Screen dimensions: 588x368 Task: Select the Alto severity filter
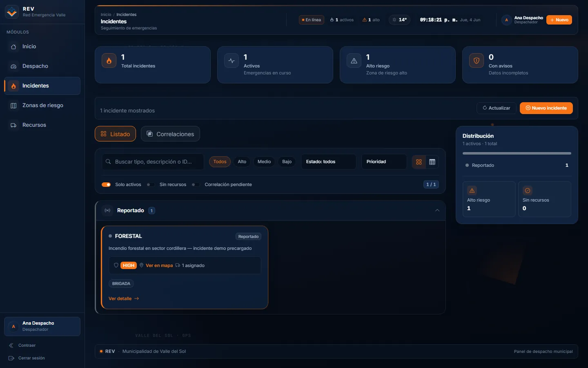coord(242,162)
